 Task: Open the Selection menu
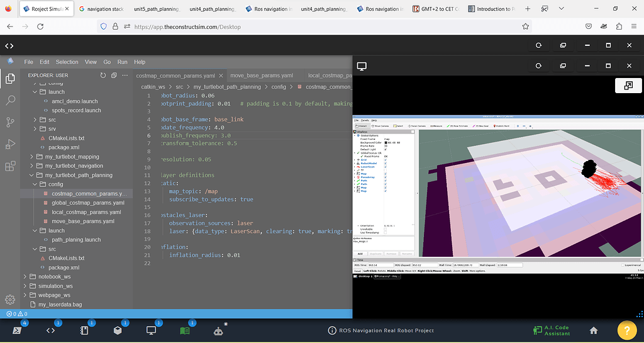(x=67, y=62)
